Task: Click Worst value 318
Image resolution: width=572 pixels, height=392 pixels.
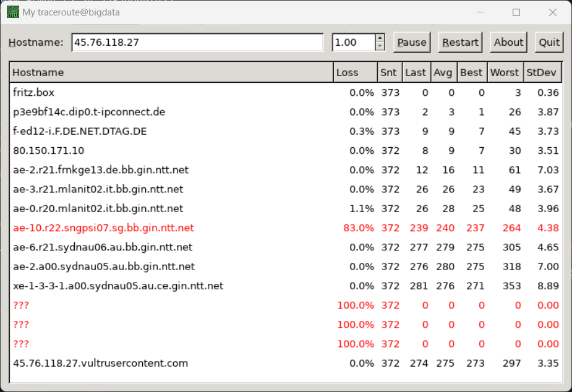Action: (x=511, y=266)
